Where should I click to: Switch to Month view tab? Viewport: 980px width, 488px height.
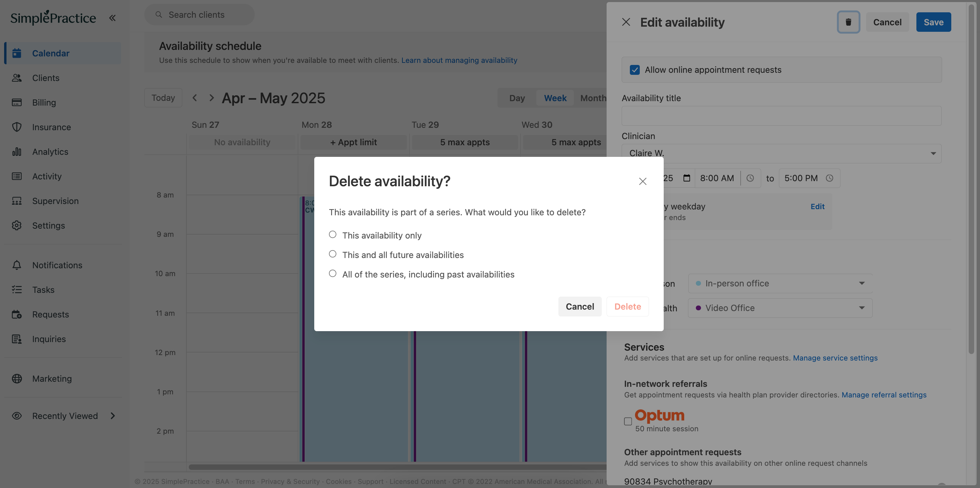[593, 98]
